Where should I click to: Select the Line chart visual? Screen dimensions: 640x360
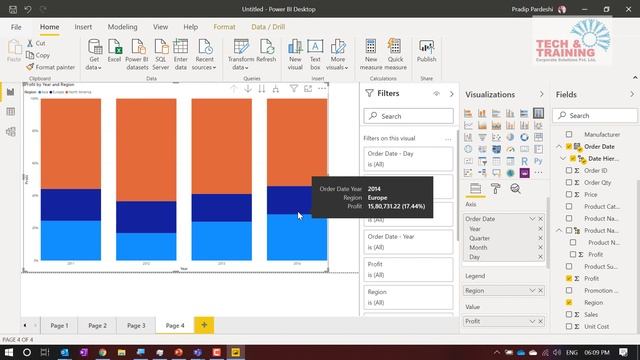(468, 125)
